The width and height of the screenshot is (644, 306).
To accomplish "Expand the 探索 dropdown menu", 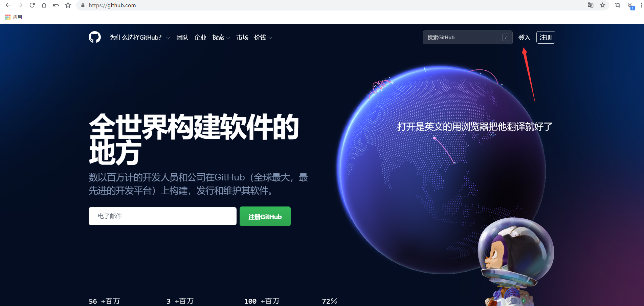I will click(221, 38).
